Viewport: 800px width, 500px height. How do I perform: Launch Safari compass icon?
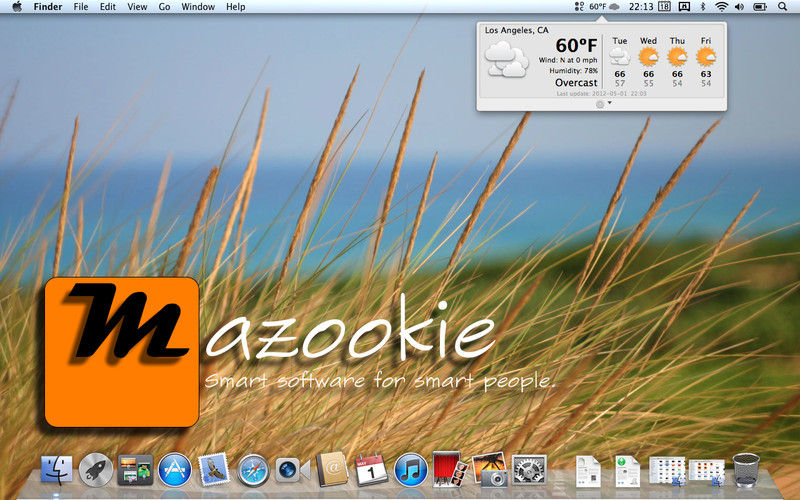[253, 470]
